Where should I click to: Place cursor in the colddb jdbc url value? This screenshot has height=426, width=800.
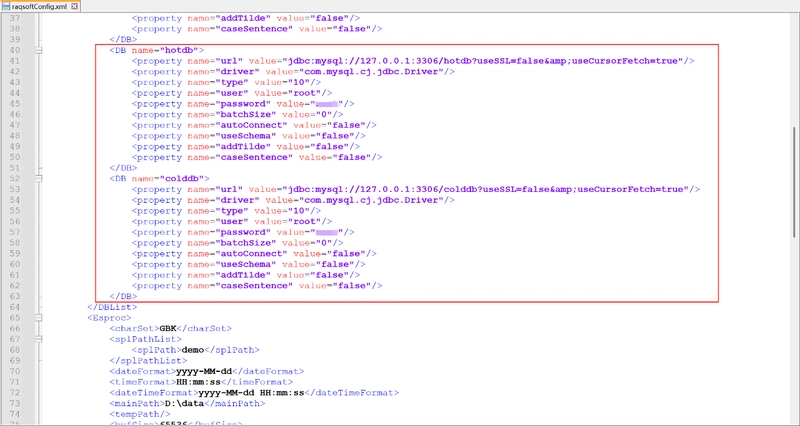point(489,189)
